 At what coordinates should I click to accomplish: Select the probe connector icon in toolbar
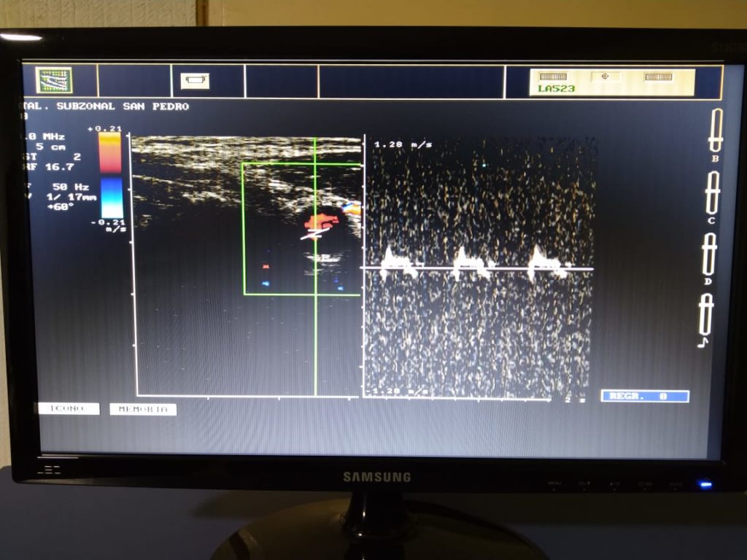[x=195, y=80]
